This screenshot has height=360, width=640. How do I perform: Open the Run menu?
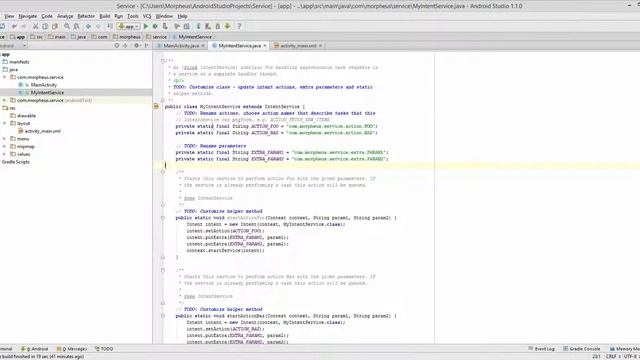pyautogui.click(x=119, y=16)
